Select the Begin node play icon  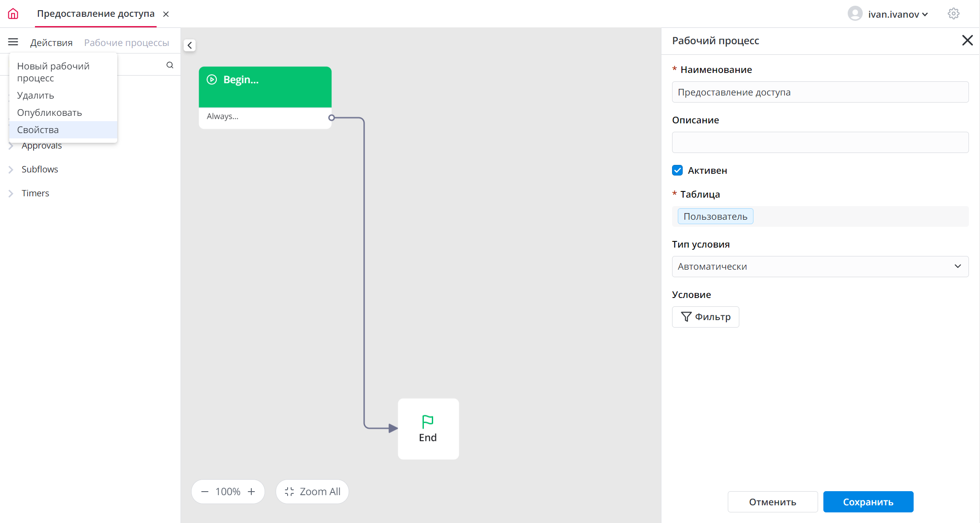click(212, 80)
